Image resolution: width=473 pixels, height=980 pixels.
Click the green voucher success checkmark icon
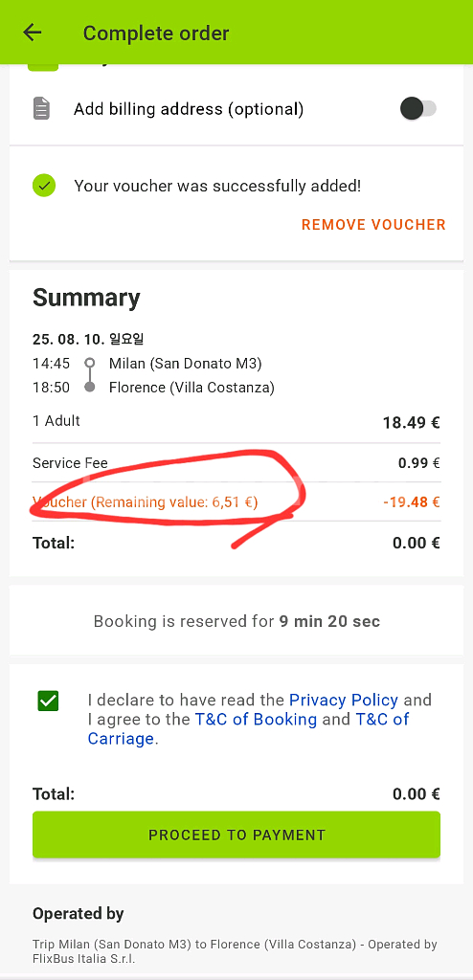click(44, 186)
